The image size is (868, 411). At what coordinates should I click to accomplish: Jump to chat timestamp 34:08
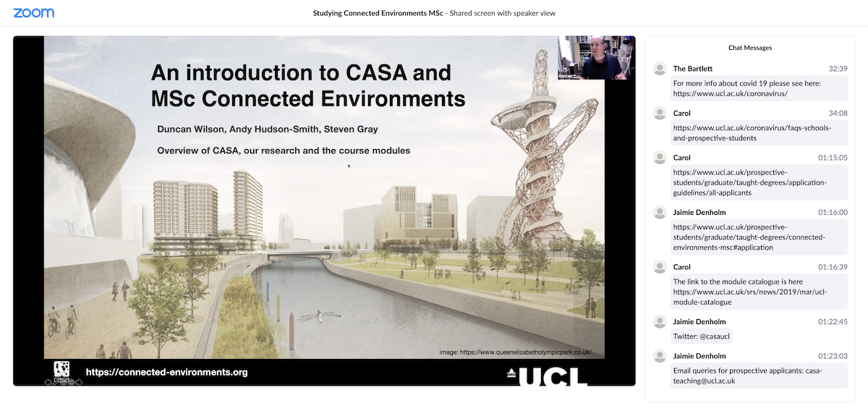(838, 113)
